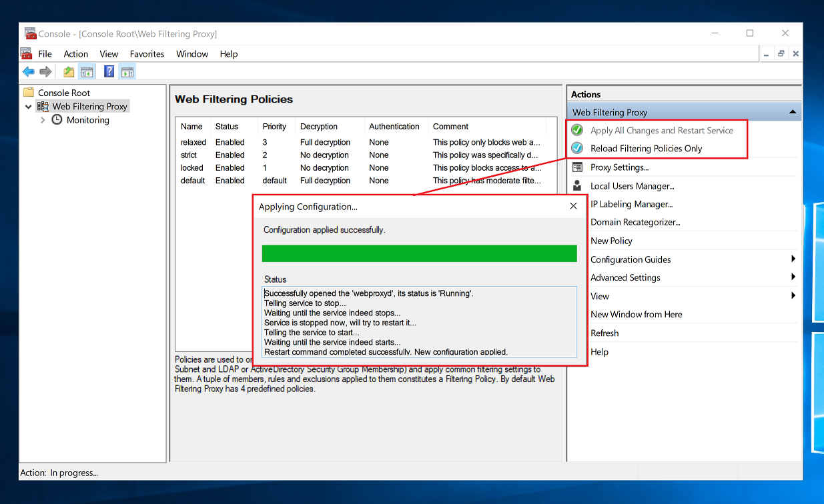The image size is (824, 504).
Task: Sort by the Comment column header
Action: (487, 126)
